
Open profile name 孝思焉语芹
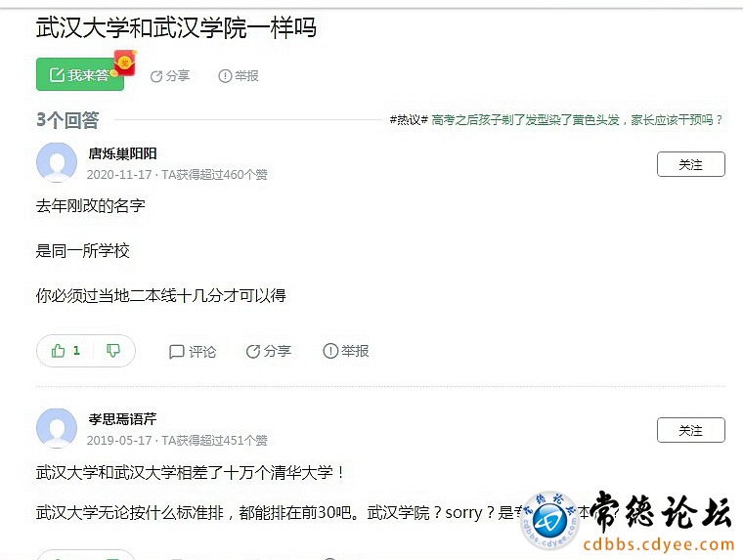click(122, 419)
